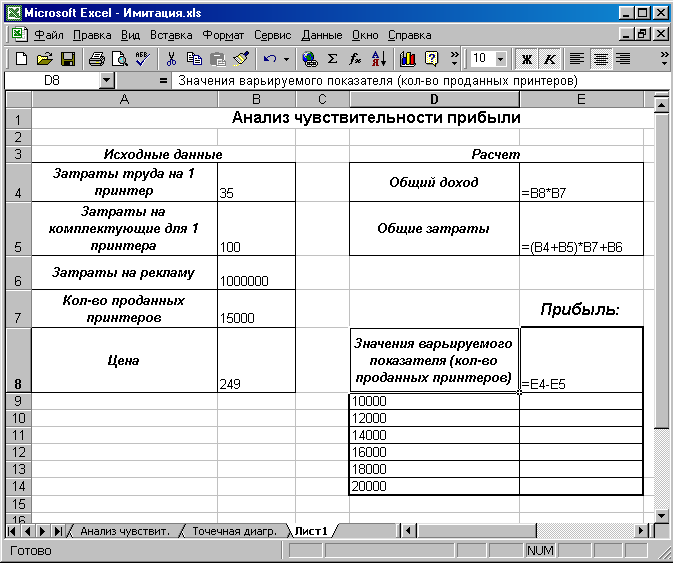The image size is (673, 563).
Task: Click the Select All corner button
Action: pos(18,100)
